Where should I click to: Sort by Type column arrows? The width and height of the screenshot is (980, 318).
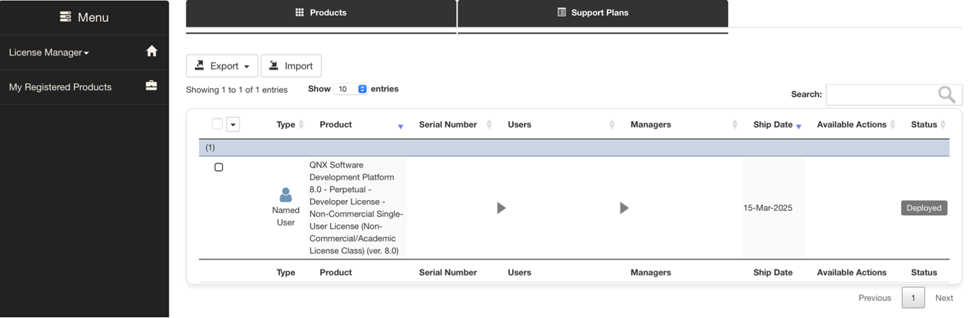point(301,125)
